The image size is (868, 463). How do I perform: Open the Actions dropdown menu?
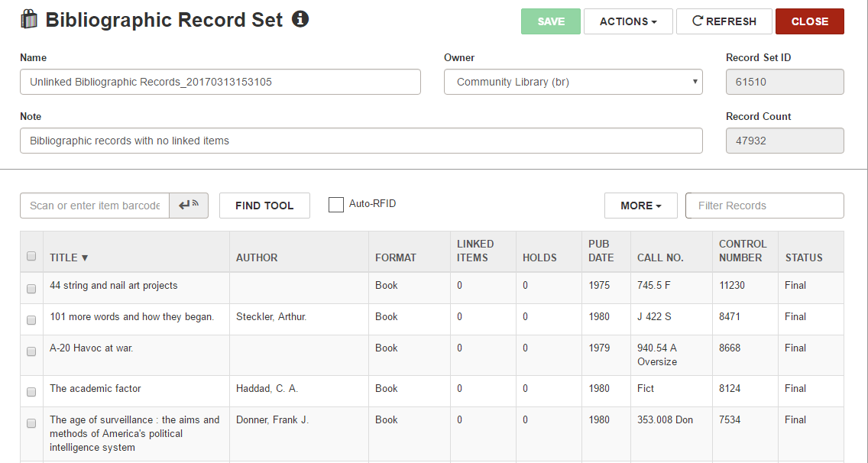628,21
